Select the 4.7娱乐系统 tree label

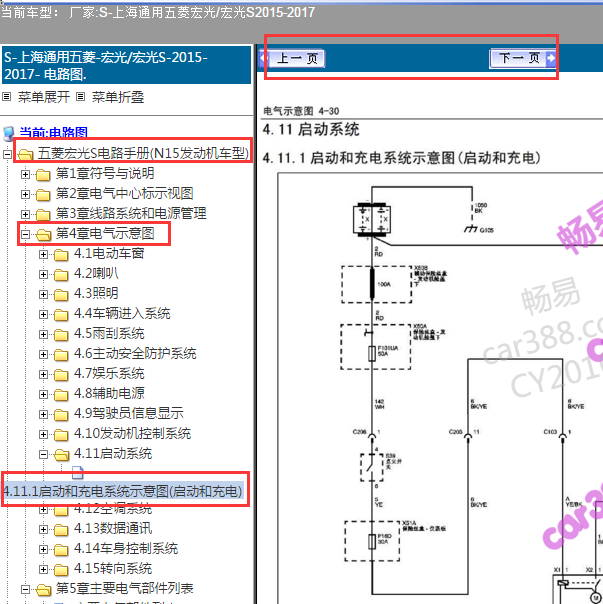(109, 374)
